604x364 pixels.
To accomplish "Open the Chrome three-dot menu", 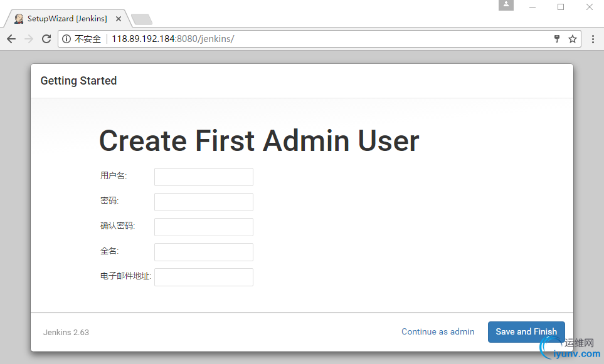I will click(593, 39).
